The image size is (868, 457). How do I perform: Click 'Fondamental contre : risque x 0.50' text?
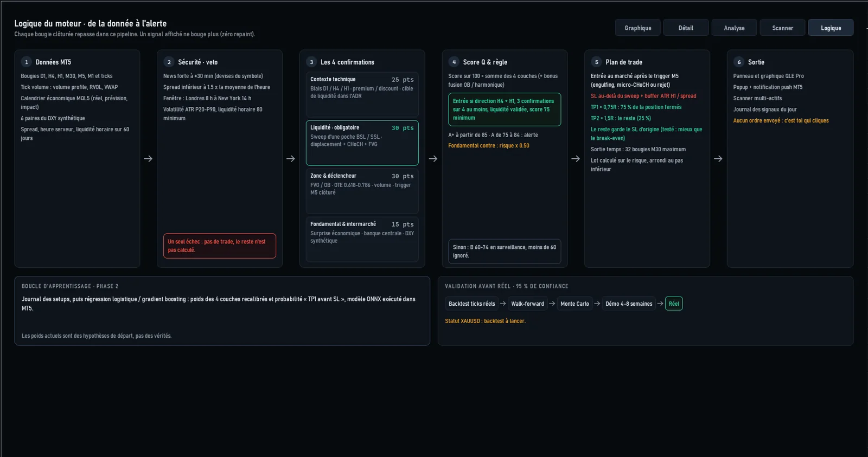488,145
